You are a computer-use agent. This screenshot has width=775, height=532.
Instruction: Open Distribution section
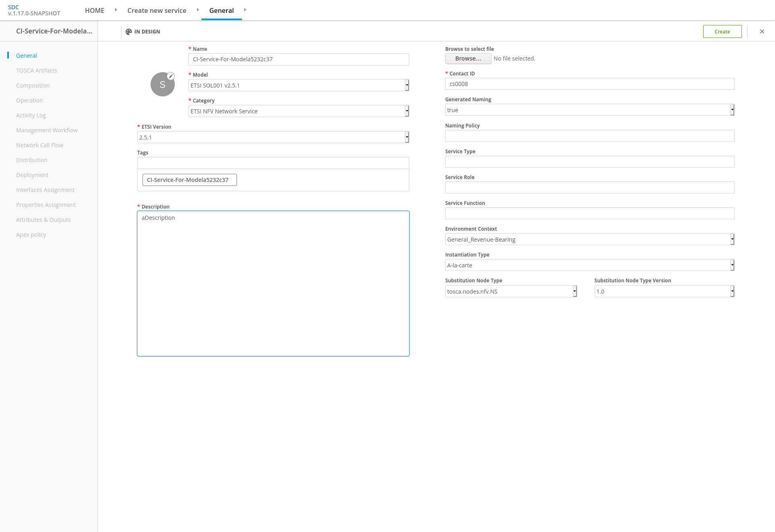(x=31, y=160)
